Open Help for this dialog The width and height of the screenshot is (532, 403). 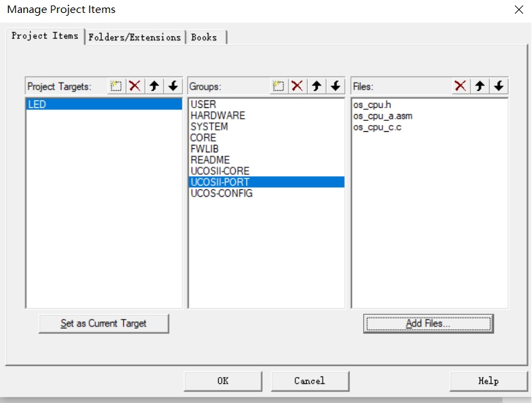click(x=488, y=381)
